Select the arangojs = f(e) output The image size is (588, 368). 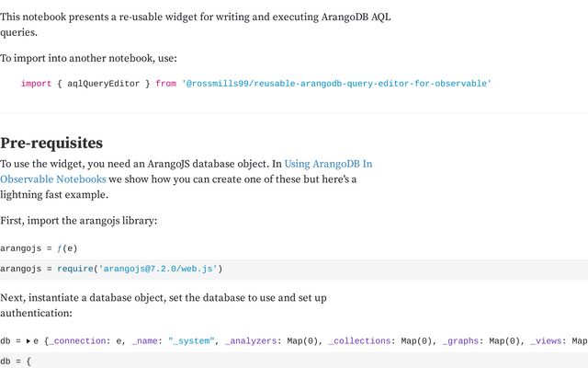tap(39, 248)
